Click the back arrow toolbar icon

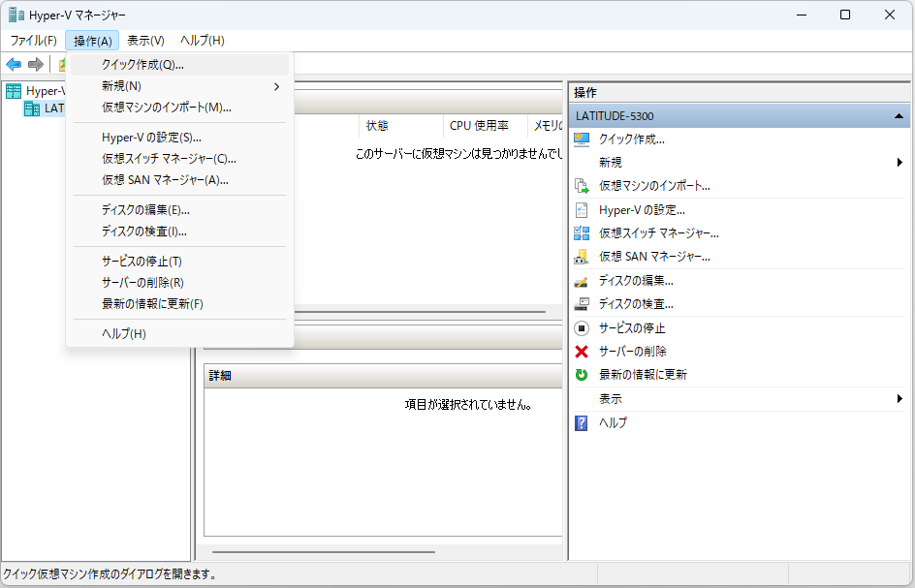14,64
